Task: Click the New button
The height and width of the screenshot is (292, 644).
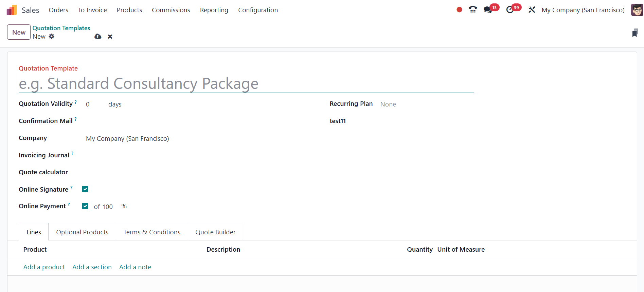Action: (19, 32)
